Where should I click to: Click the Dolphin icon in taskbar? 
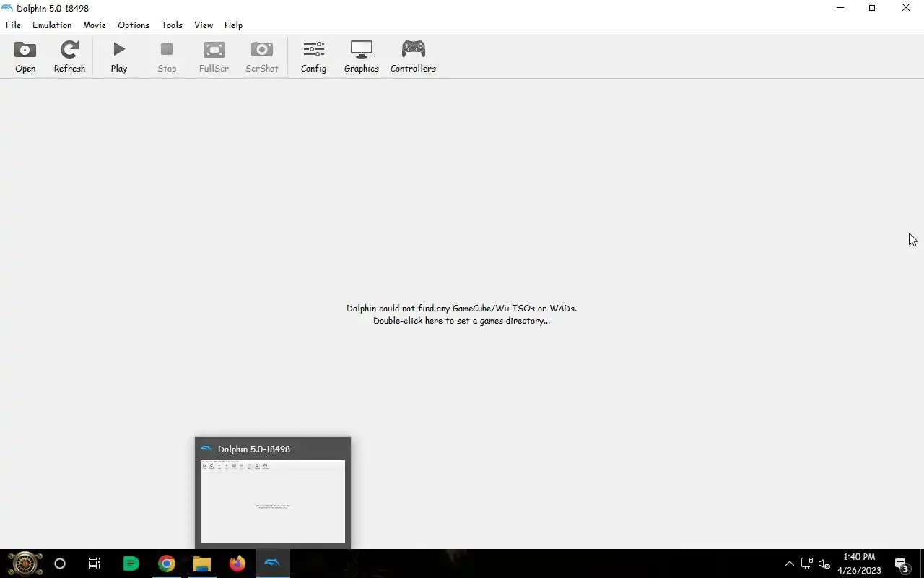(x=272, y=564)
